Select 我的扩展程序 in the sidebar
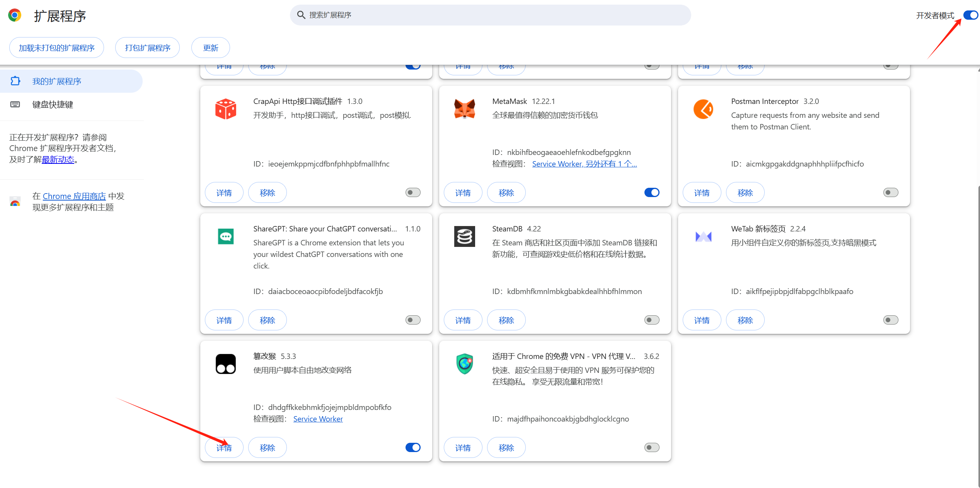 point(56,81)
